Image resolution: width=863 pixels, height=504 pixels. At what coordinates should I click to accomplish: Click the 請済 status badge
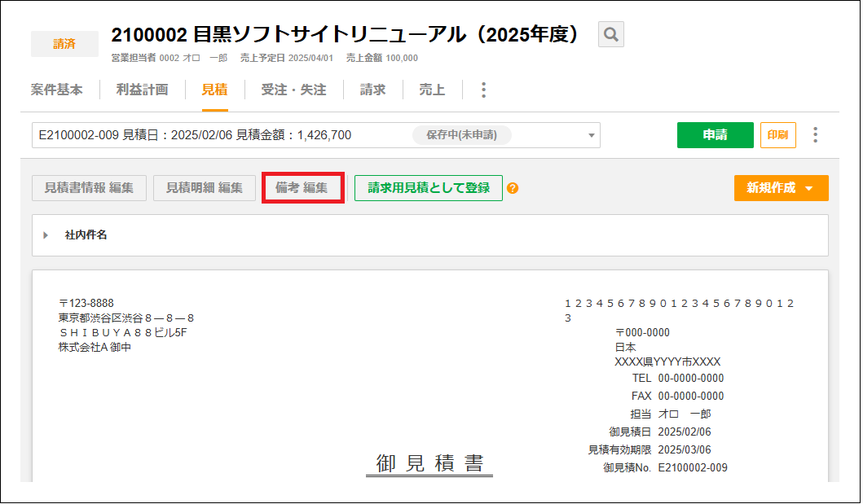click(64, 43)
